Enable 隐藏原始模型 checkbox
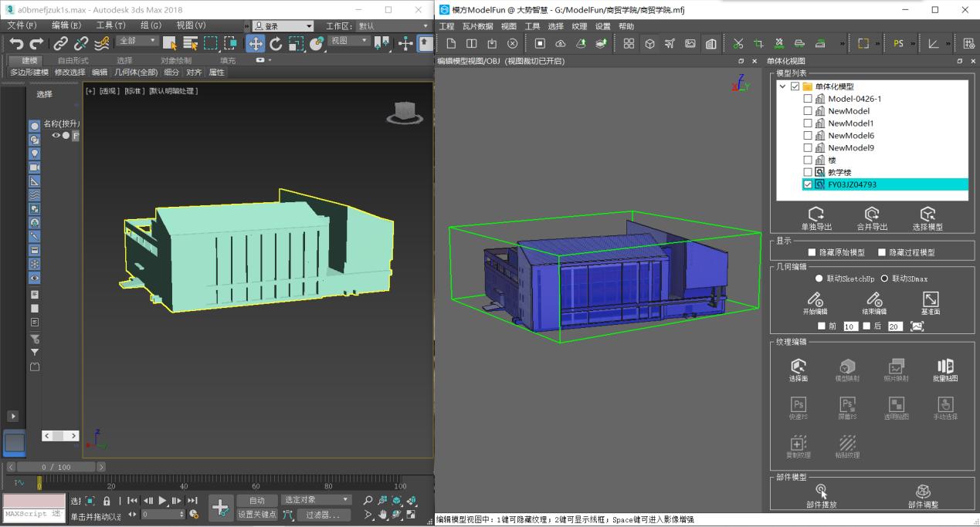 tap(812, 252)
